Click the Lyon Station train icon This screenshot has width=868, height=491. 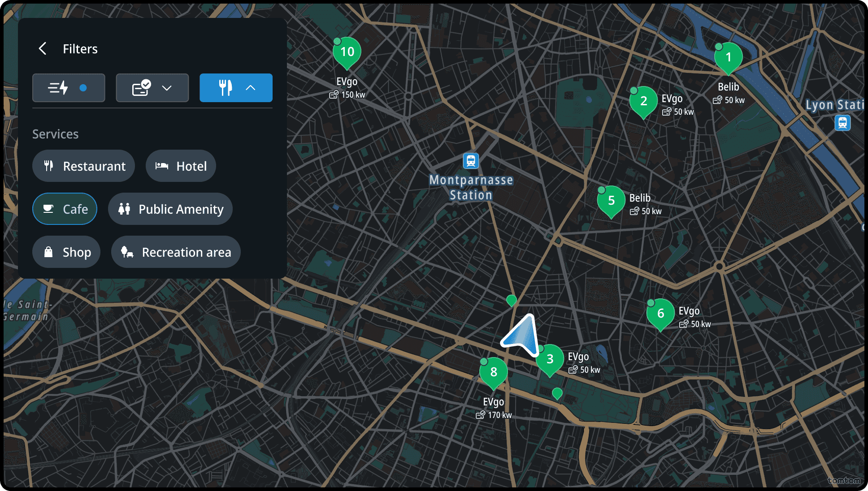click(x=842, y=123)
